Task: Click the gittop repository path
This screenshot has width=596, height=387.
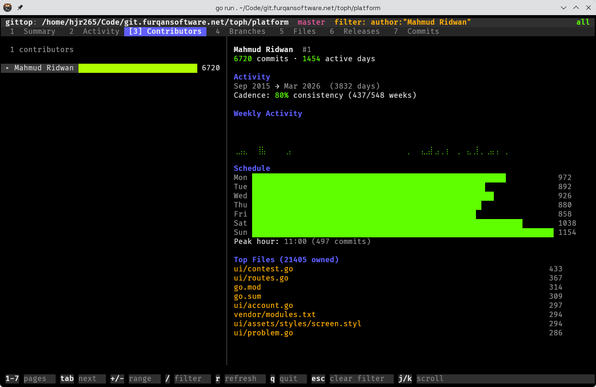Action: [x=165, y=22]
